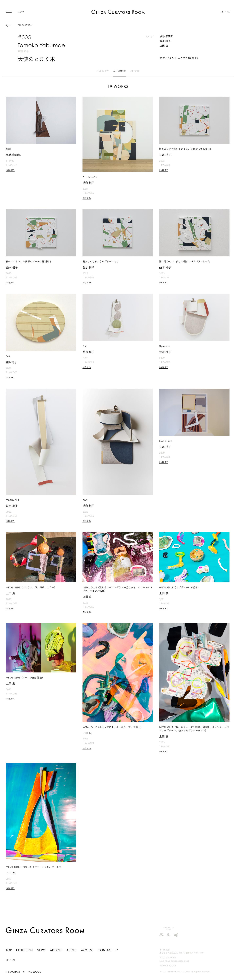Click the Ginza Curators Room footer logo

pos(45,930)
